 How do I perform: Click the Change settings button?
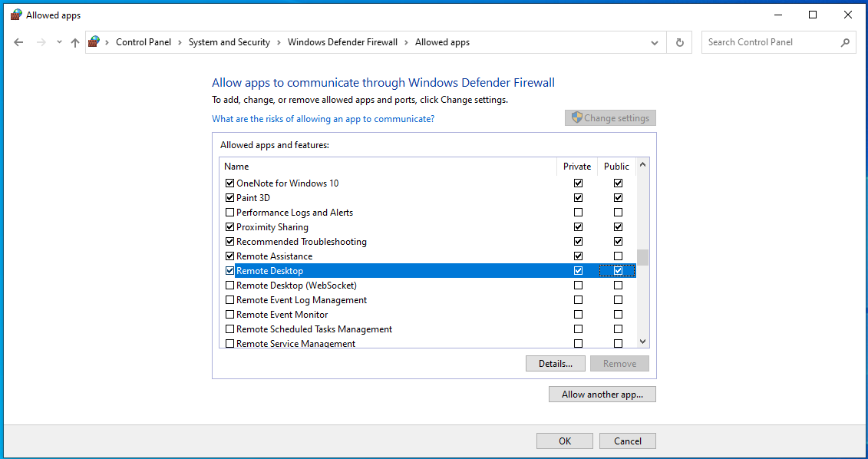click(x=610, y=118)
